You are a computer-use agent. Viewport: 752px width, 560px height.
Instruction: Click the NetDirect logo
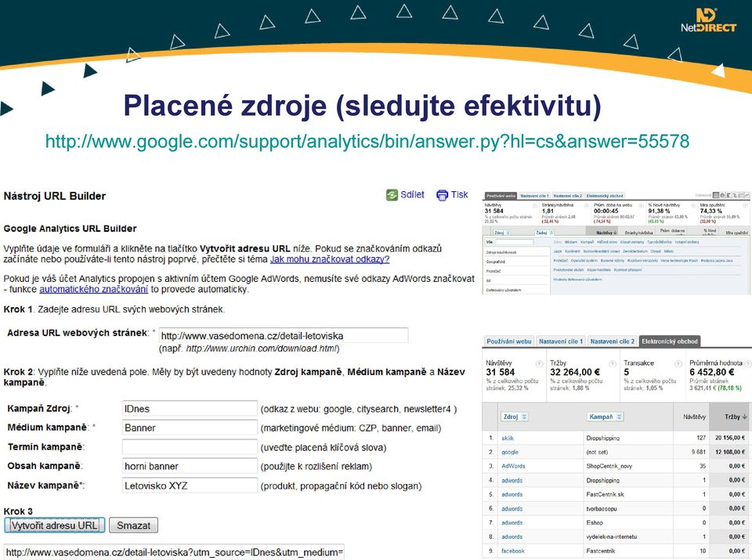click(x=708, y=20)
